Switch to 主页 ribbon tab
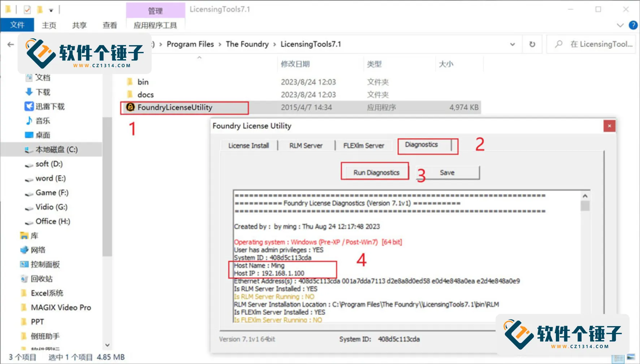This screenshot has width=640, height=364. pyautogui.click(x=49, y=25)
